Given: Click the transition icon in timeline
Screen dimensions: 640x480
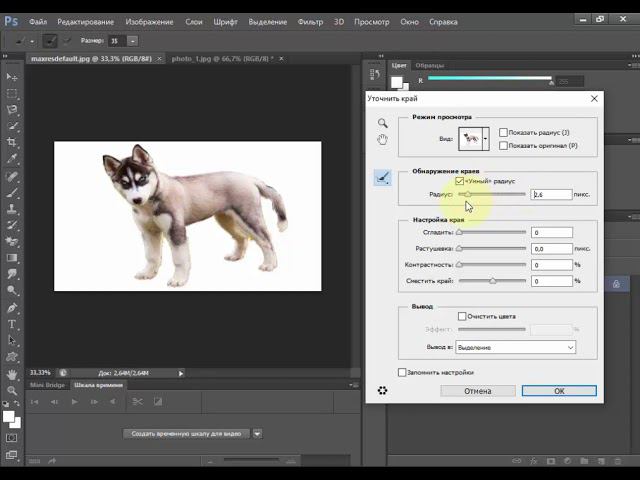Looking at the screenshot, I should coord(158,402).
